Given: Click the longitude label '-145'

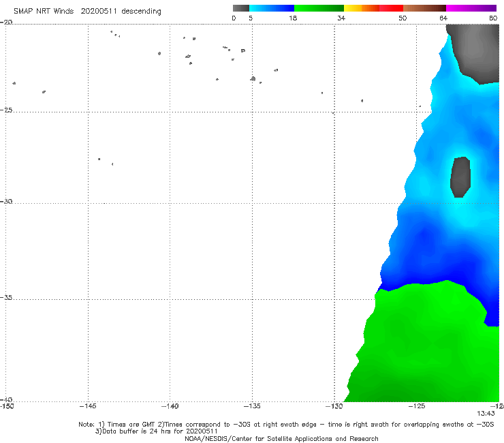Looking at the screenshot, I should tap(88, 406).
